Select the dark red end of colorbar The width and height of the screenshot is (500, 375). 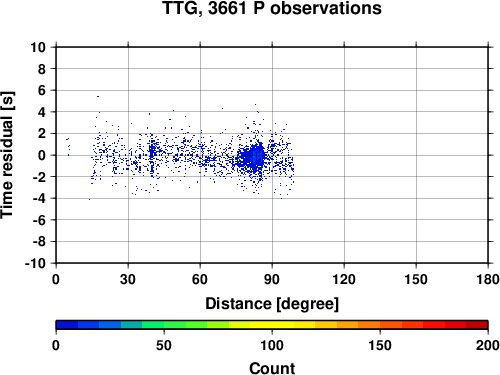pos(477,325)
